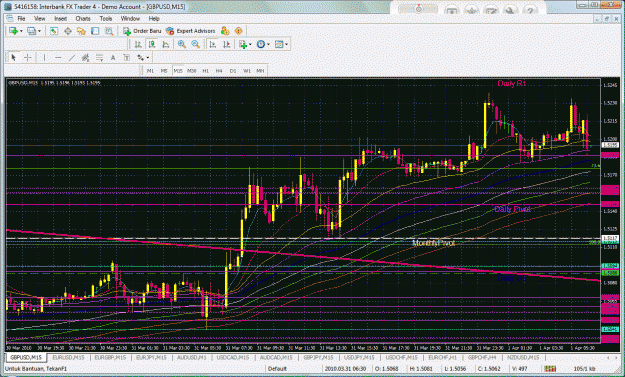Open the Charts menu

[83, 19]
